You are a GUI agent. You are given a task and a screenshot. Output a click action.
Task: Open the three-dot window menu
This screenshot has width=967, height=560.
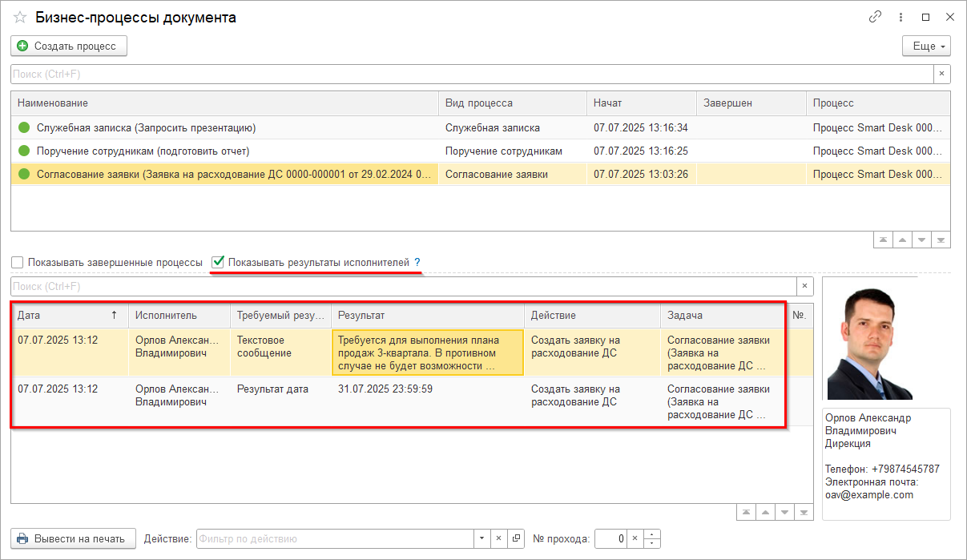click(901, 17)
